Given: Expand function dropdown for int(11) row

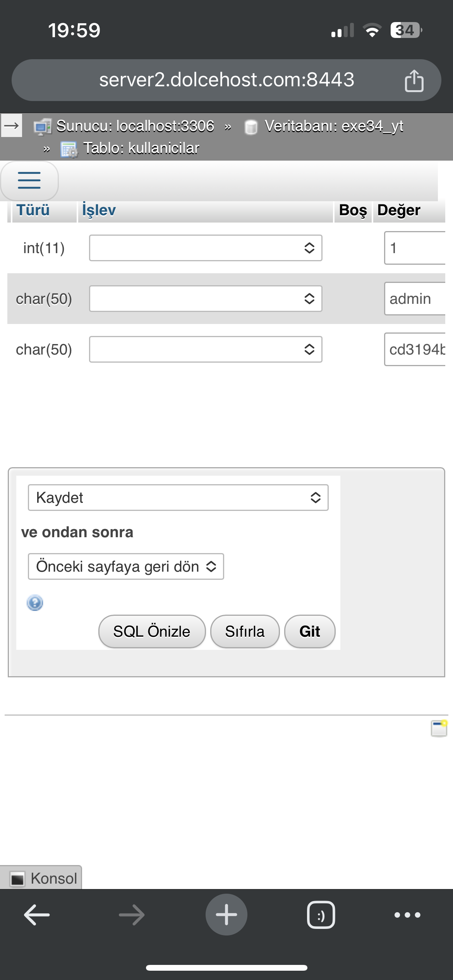Looking at the screenshot, I should (206, 248).
